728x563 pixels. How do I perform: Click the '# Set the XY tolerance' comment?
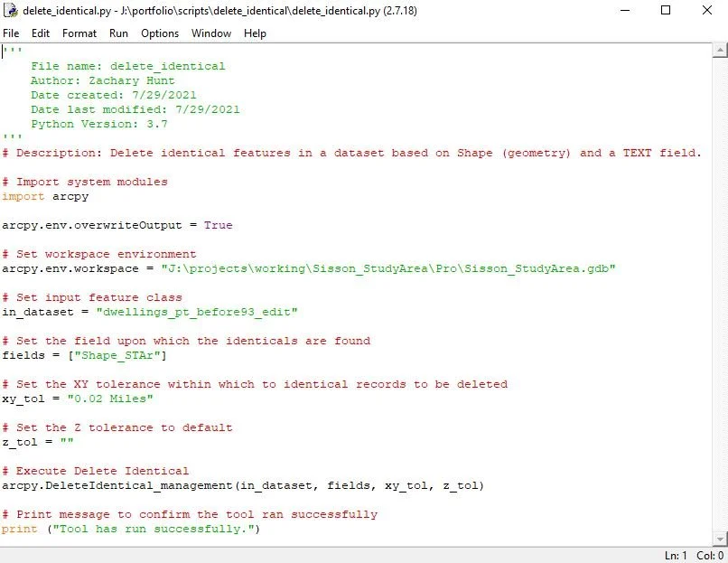coord(255,384)
